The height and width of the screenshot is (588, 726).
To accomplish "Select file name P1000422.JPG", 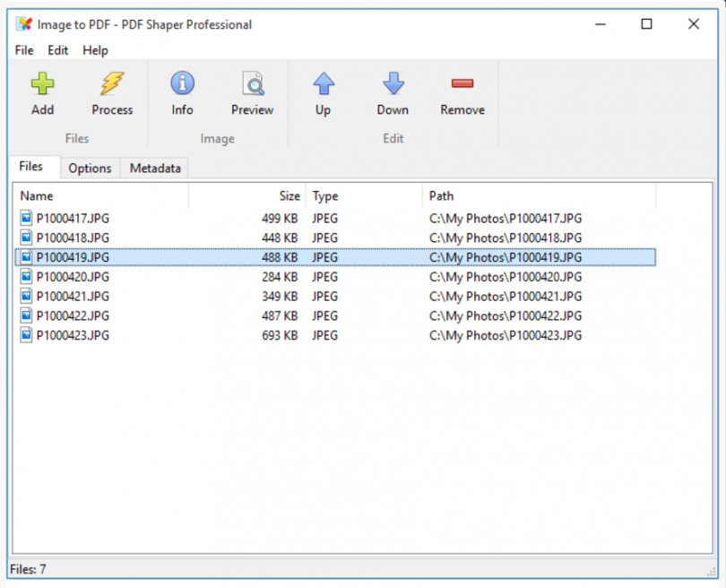I will 73,316.
